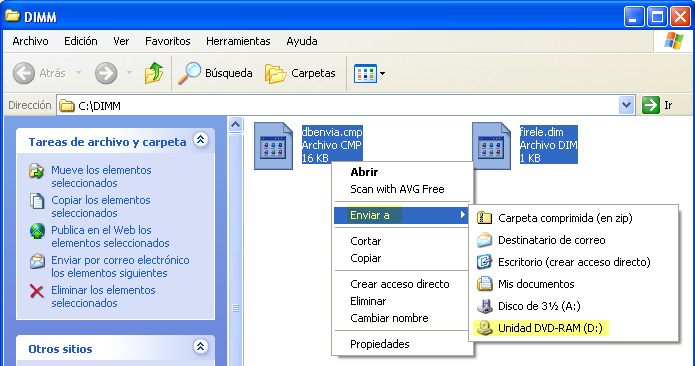This screenshot has height=366, width=695.
Task: Click the dbenvia.cmp file name
Action: [332, 132]
